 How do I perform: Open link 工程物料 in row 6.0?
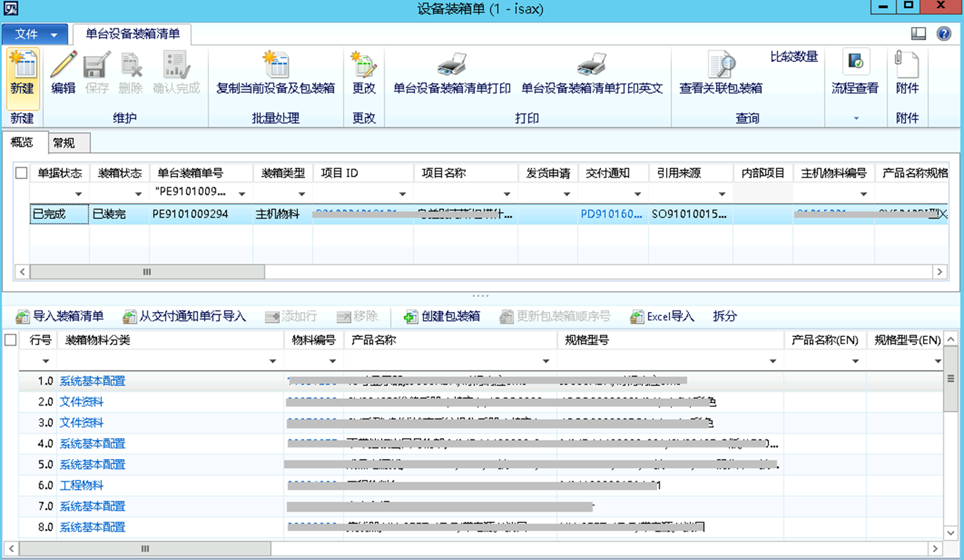[x=82, y=486]
